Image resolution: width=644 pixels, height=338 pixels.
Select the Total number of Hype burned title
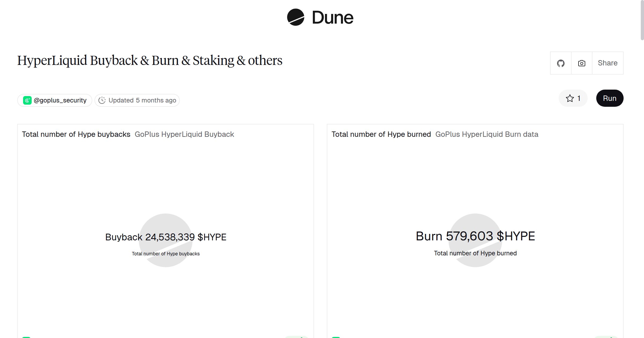(381, 134)
